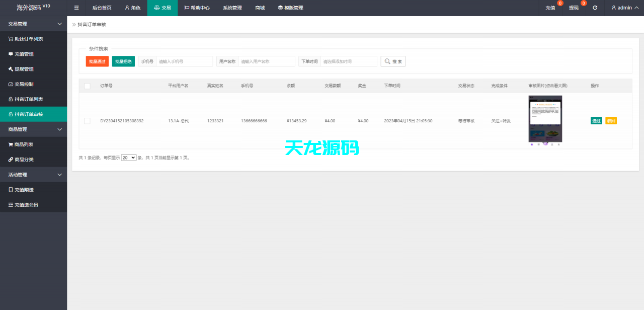Open the page size dropdown showing 20
The image size is (644, 310).
tap(128, 157)
